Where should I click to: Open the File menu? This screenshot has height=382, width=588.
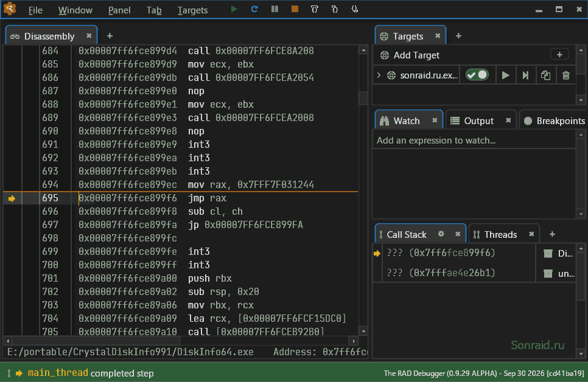(35, 10)
